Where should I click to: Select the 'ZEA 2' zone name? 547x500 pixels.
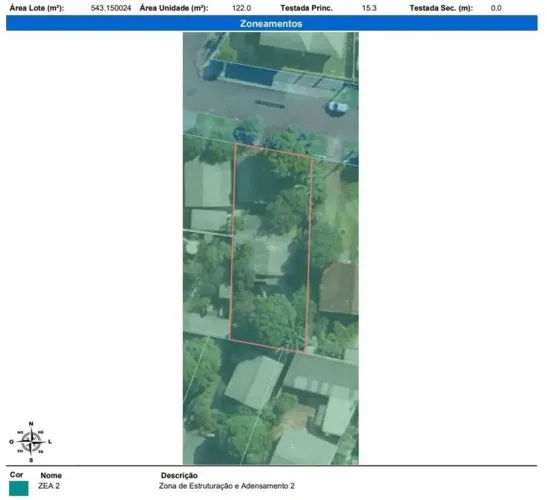pos(49,486)
